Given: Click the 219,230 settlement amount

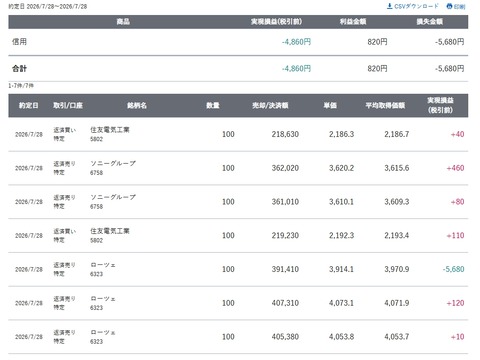Looking at the screenshot, I should point(285,235).
